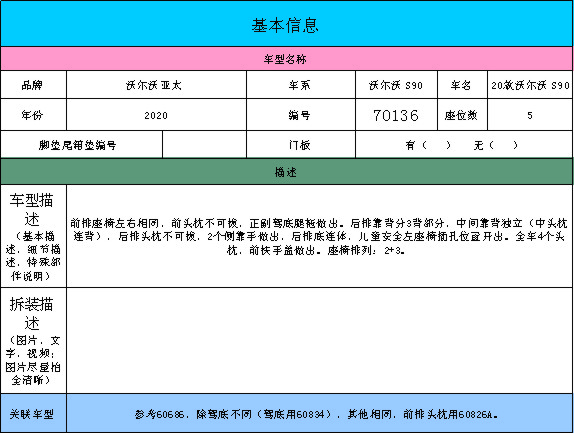Select the 关联车型 label cell
Viewport: 574px width, 433px height.
[x=33, y=414]
